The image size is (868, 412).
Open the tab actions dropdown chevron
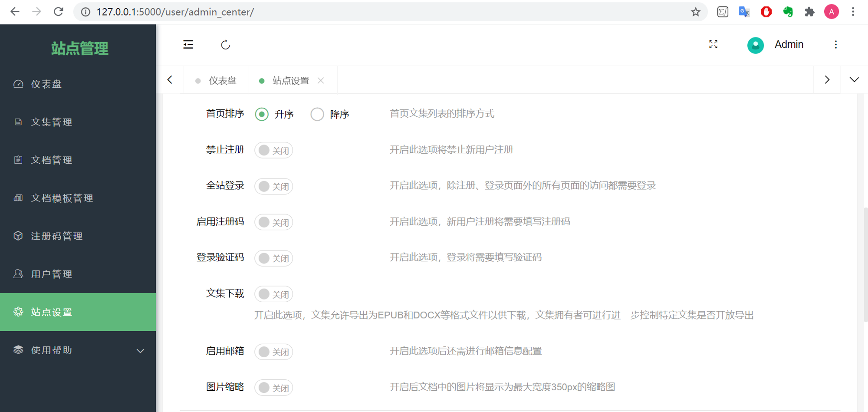click(x=854, y=80)
